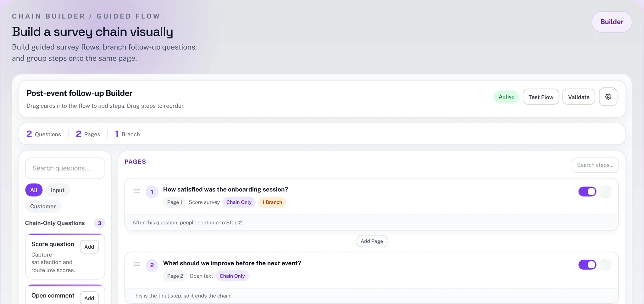This screenshot has width=644, height=304.
Task: Switch back to the All filter
Action: click(x=33, y=190)
